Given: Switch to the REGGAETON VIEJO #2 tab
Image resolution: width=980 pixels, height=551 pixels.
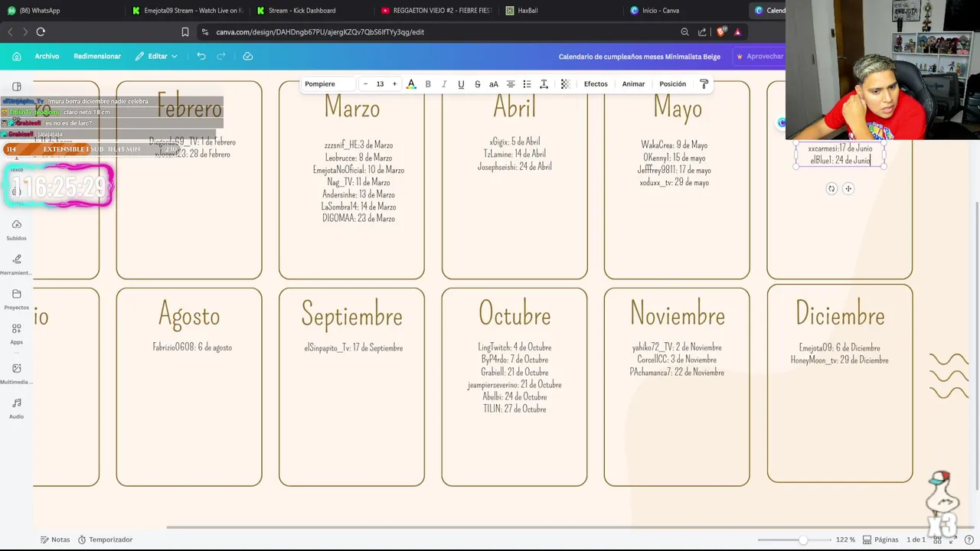Looking at the screenshot, I should [436, 11].
